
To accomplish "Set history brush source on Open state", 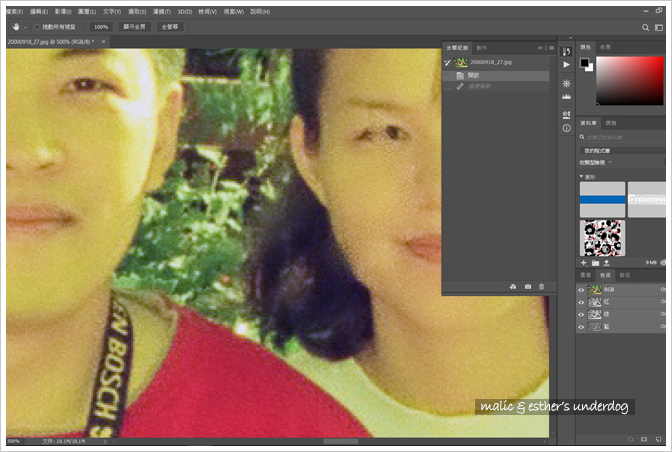I will pos(447,75).
